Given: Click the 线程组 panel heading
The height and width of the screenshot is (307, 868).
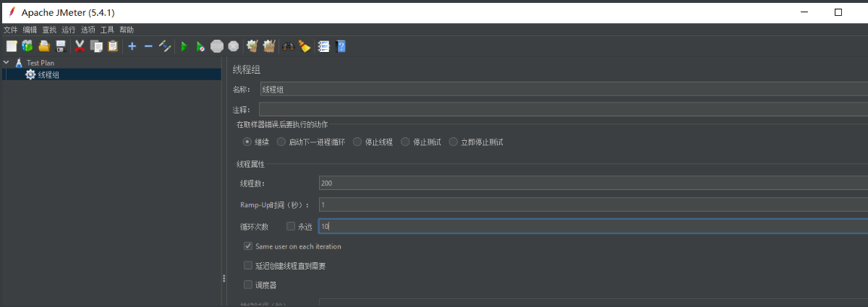Looking at the screenshot, I should [247, 70].
